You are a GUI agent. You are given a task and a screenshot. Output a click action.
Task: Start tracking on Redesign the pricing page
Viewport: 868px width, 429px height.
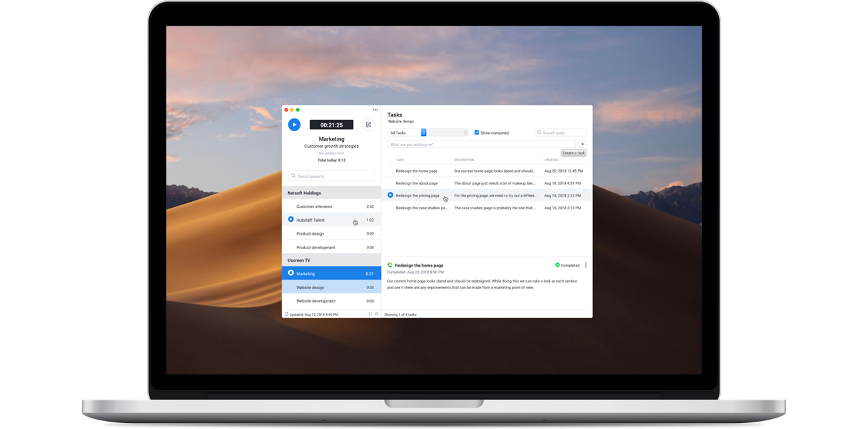pos(390,195)
